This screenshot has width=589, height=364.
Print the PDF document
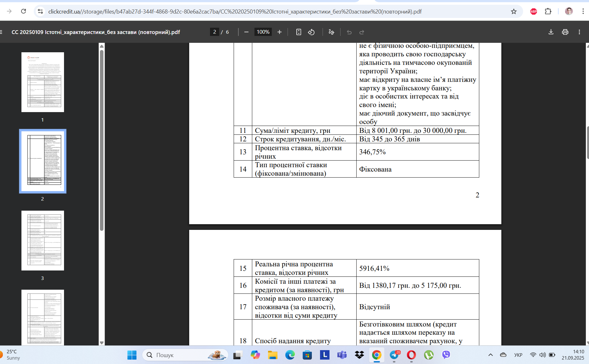[565, 32]
